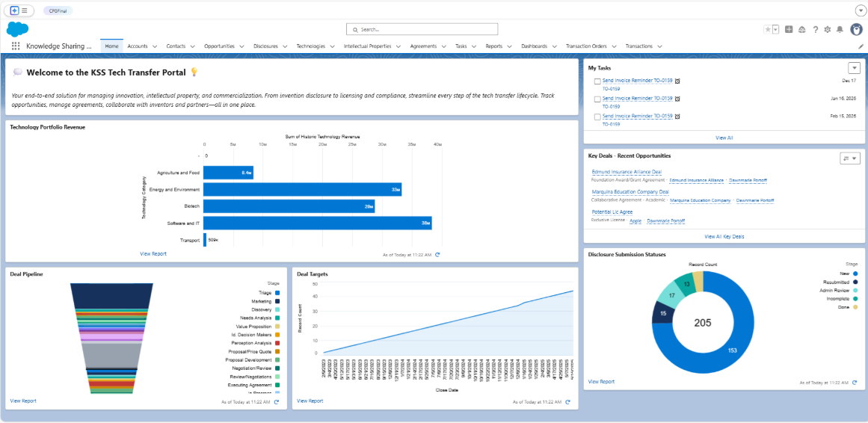The width and height of the screenshot is (868, 423).
Task: View report for Deal Pipeline
Action: pos(23,401)
